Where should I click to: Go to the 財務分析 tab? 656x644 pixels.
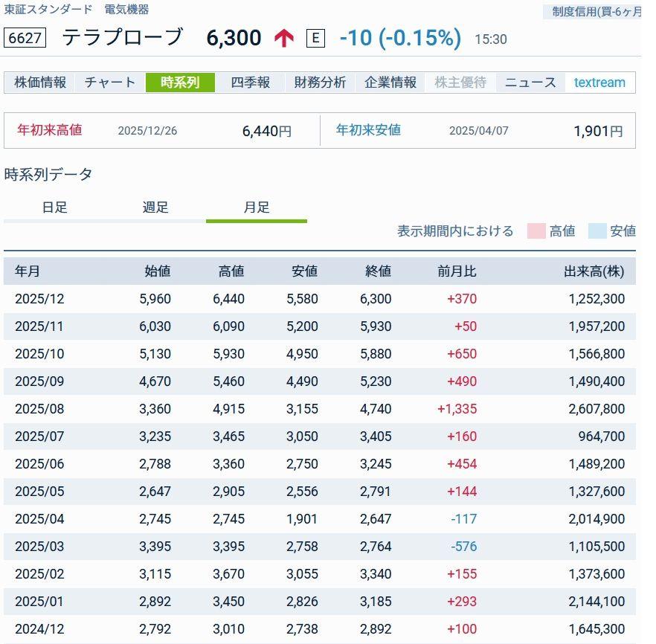click(x=320, y=83)
